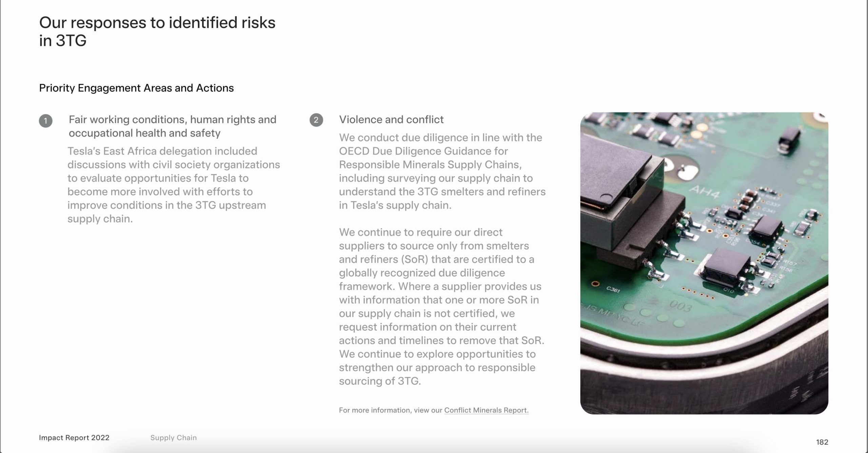Image resolution: width=868 pixels, height=453 pixels.
Task: Click the sentence 'sourcing of 3TG.'
Action: 380,381
